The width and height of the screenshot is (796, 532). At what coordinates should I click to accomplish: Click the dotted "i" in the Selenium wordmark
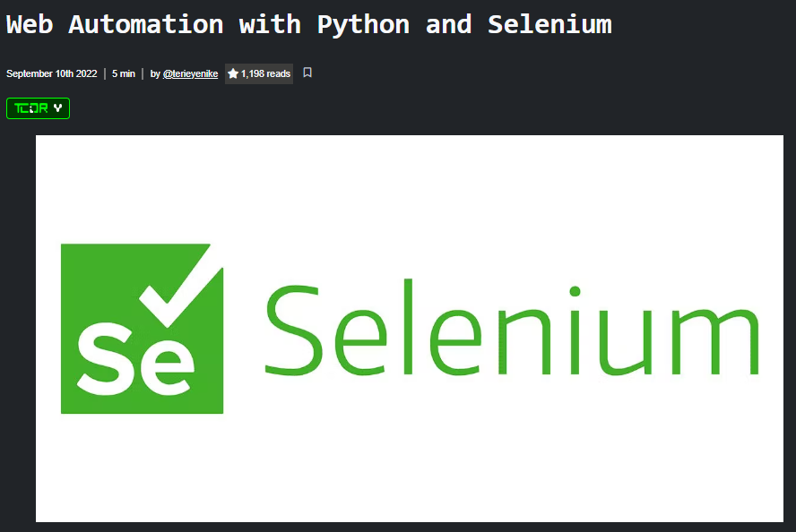click(x=575, y=330)
